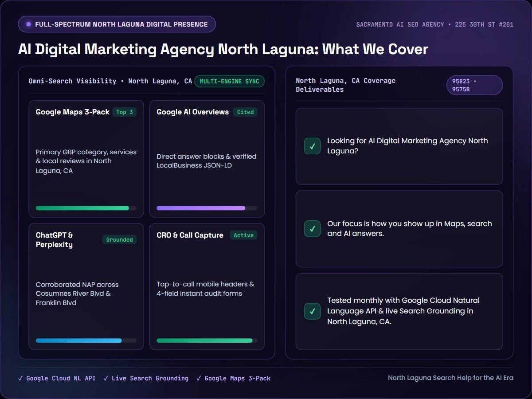Click the Google AI Overviews purple progress bar
Screen dimensions: 532x399
pos(207,208)
